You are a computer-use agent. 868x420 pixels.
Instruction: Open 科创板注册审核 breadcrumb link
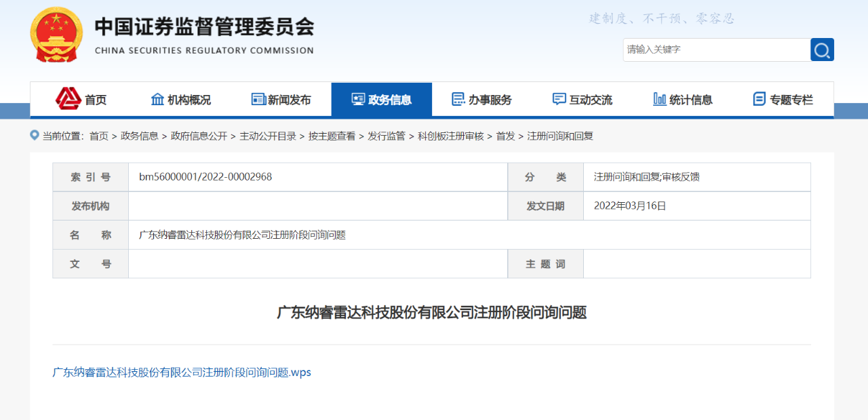click(x=450, y=136)
